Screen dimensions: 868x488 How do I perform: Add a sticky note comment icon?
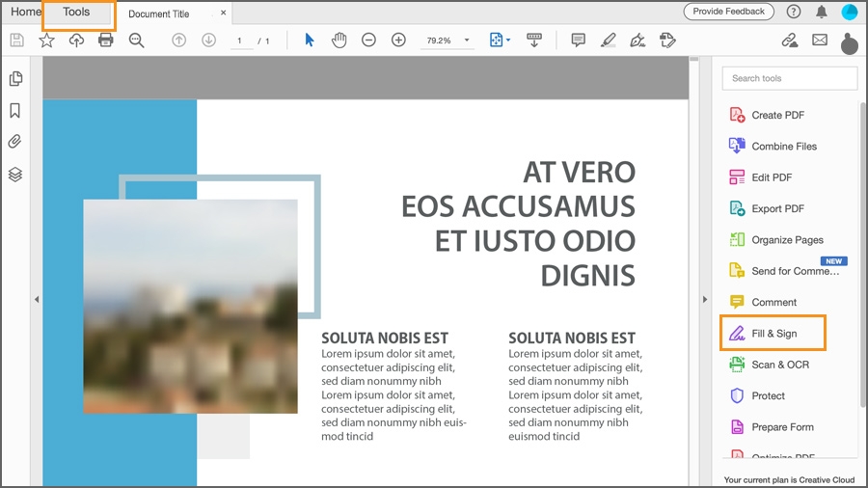click(x=578, y=40)
